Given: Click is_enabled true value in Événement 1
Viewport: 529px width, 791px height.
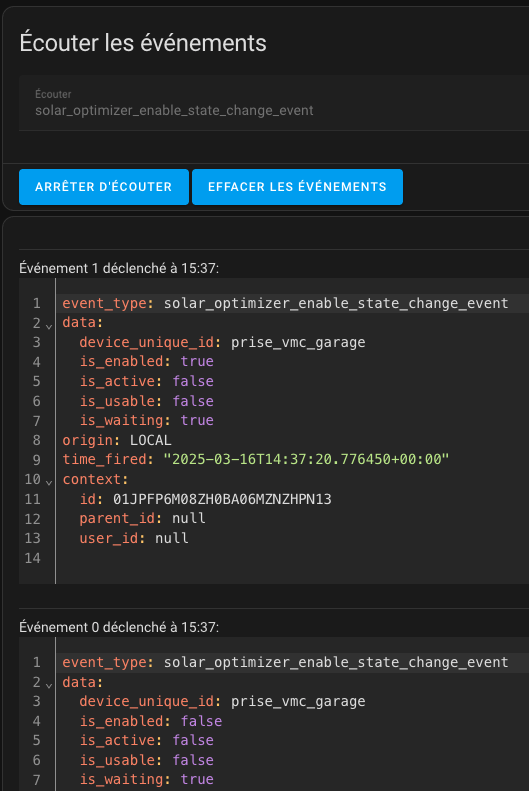Looking at the screenshot, I should coord(197,361).
